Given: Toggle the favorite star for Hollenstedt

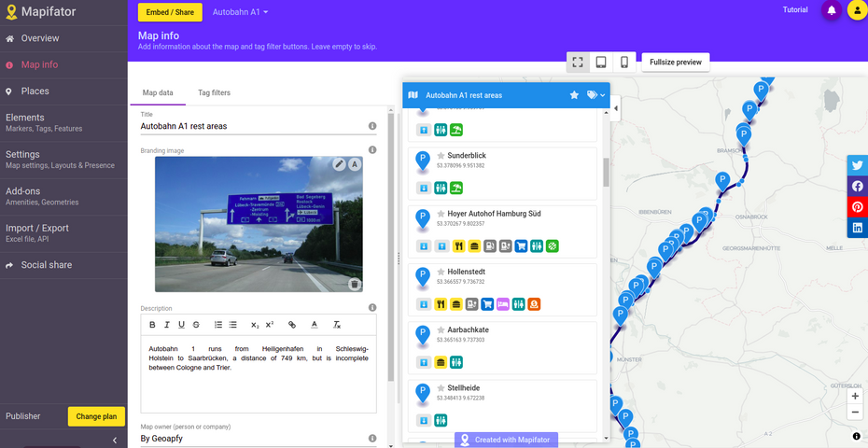Looking at the screenshot, I should click(x=441, y=272).
